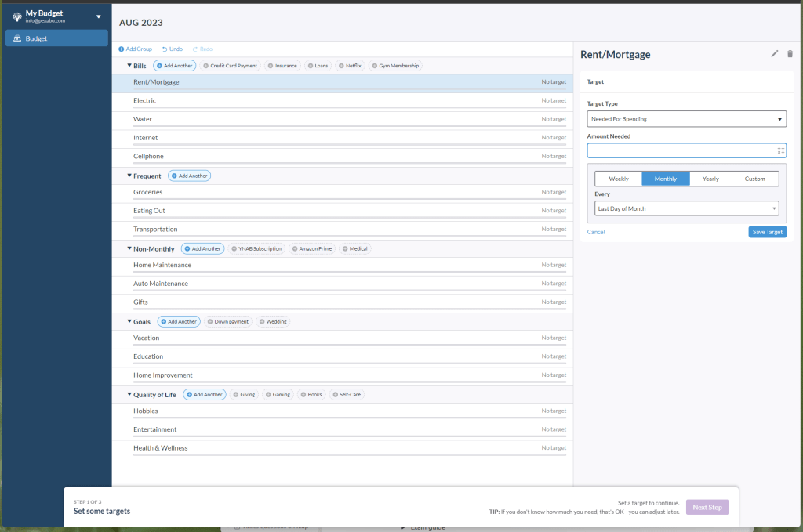Select the Vacation category row
The height and width of the screenshot is (532, 803).
343,339
